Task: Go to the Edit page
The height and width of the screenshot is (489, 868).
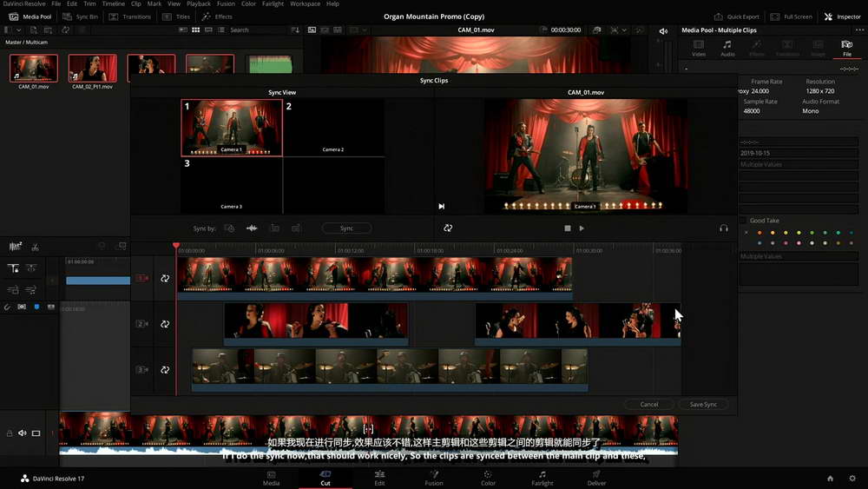Action: [379, 479]
